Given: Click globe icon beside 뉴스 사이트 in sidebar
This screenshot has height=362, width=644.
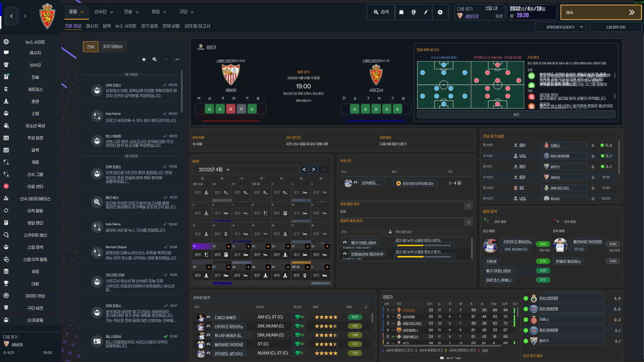Looking at the screenshot, I should pos(6,42).
